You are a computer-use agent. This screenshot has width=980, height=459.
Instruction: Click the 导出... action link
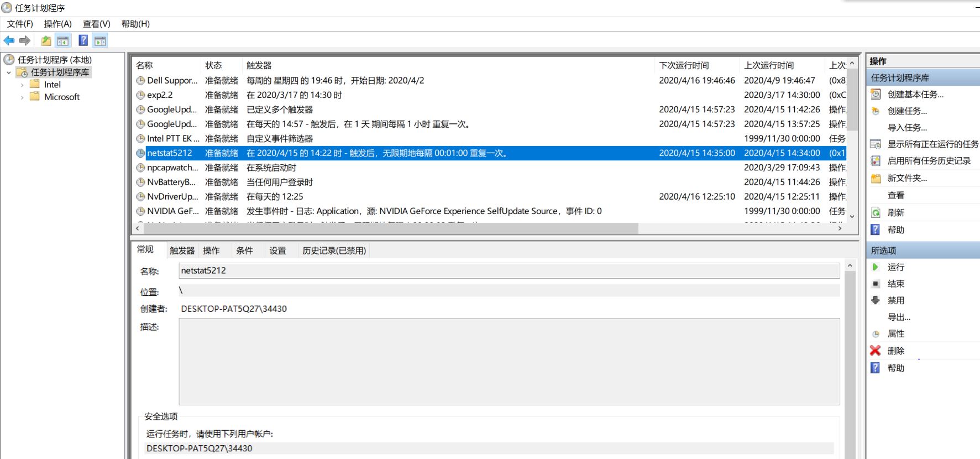pos(899,317)
